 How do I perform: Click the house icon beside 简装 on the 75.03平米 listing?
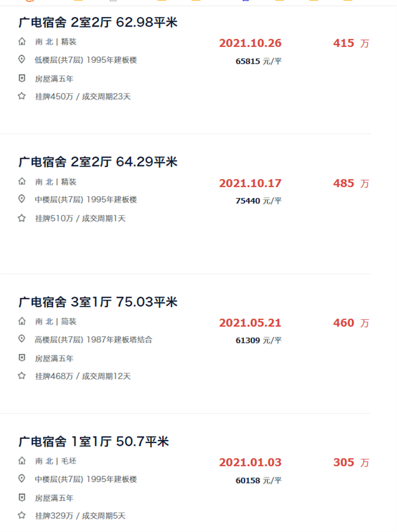[x=21, y=321]
